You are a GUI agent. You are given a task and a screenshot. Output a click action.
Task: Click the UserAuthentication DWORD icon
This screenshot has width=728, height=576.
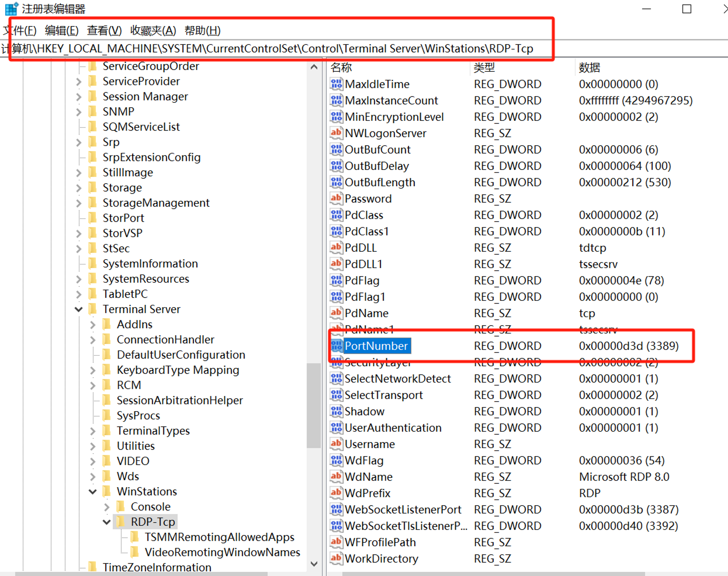(336, 428)
